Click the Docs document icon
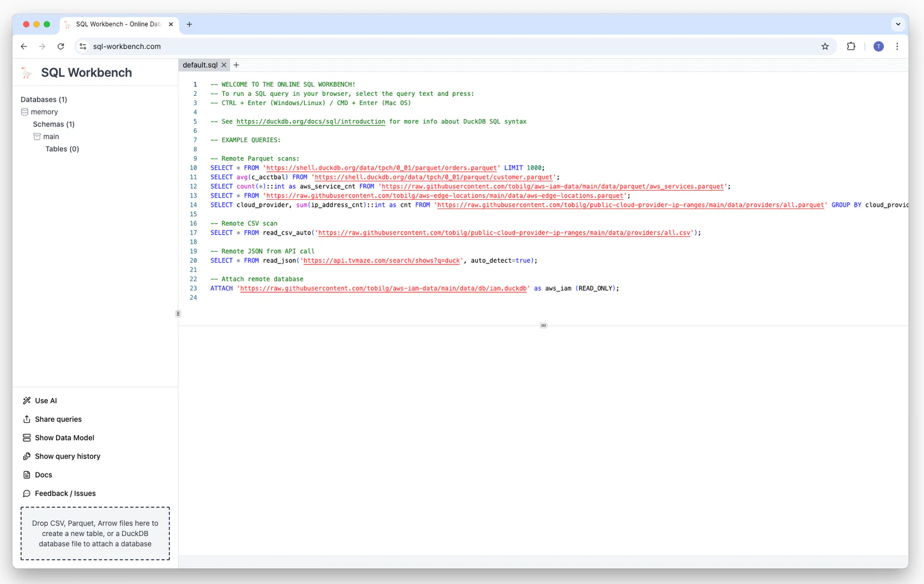This screenshot has width=924, height=584. pyautogui.click(x=27, y=475)
